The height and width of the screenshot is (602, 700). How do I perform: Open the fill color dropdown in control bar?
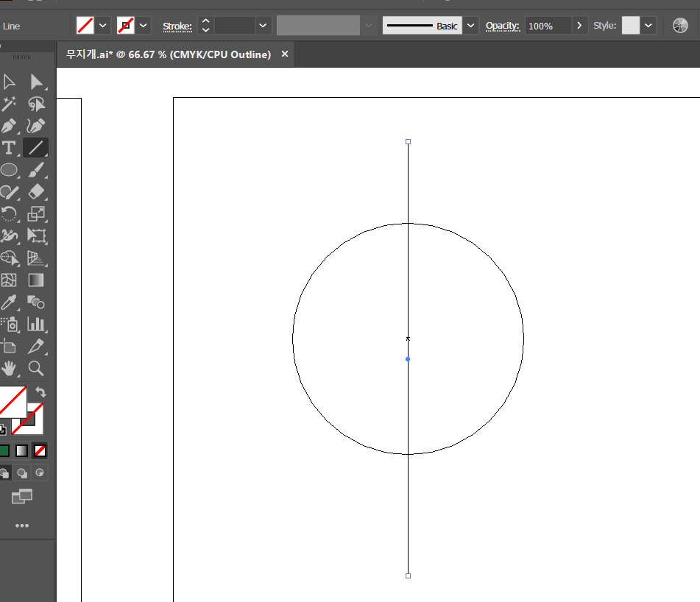[102, 26]
